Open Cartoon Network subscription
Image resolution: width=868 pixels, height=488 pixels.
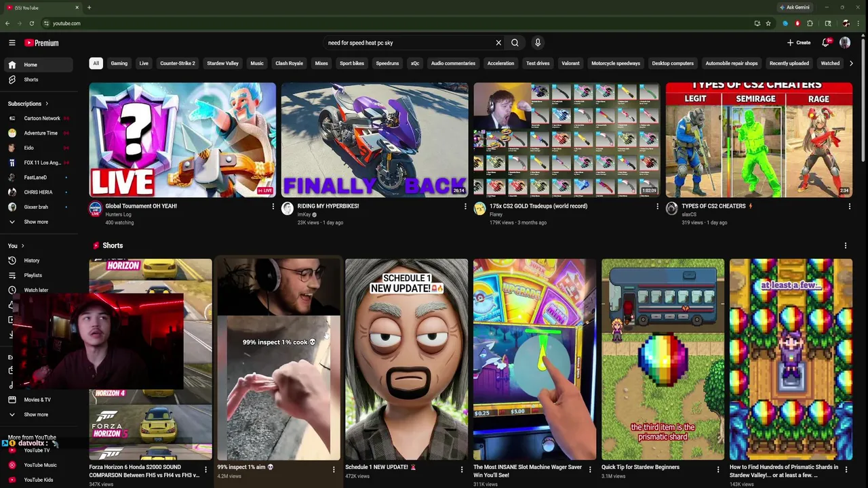click(38, 119)
